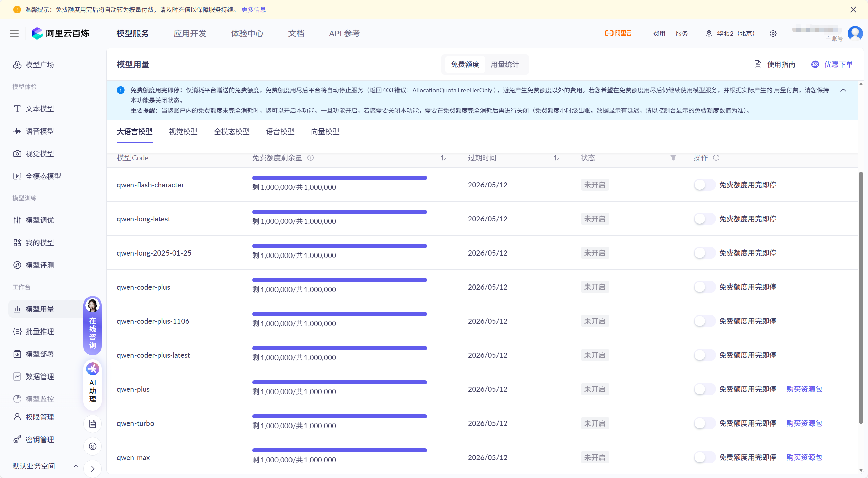868x478 pixels.
Task: Open 语音模型 in the sidebar
Action: coord(33,131)
